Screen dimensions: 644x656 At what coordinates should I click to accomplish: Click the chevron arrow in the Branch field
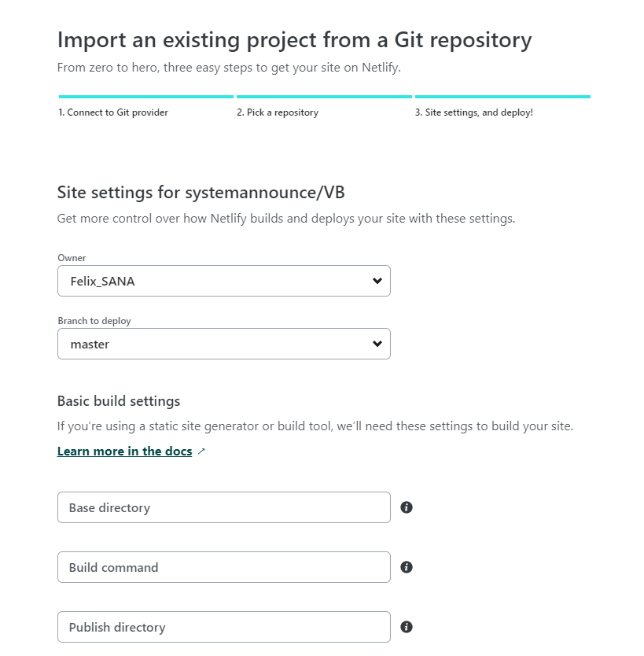click(x=377, y=344)
